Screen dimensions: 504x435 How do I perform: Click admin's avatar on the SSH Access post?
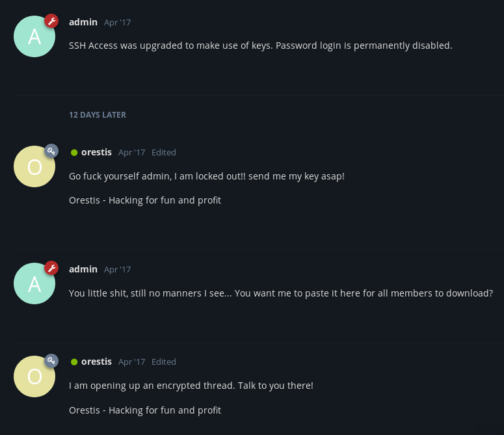[34, 36]
